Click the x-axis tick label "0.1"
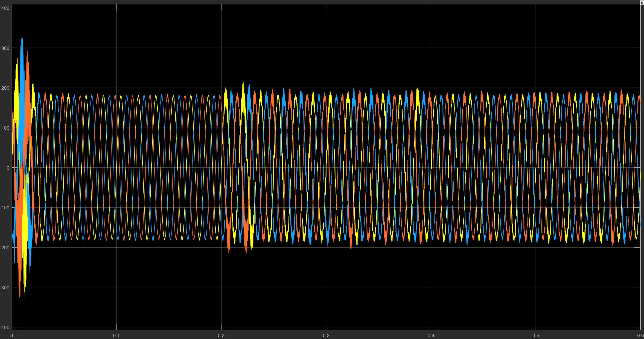This screenshot has height=339, width=644. pyautogui.click(x=116, y=335)
